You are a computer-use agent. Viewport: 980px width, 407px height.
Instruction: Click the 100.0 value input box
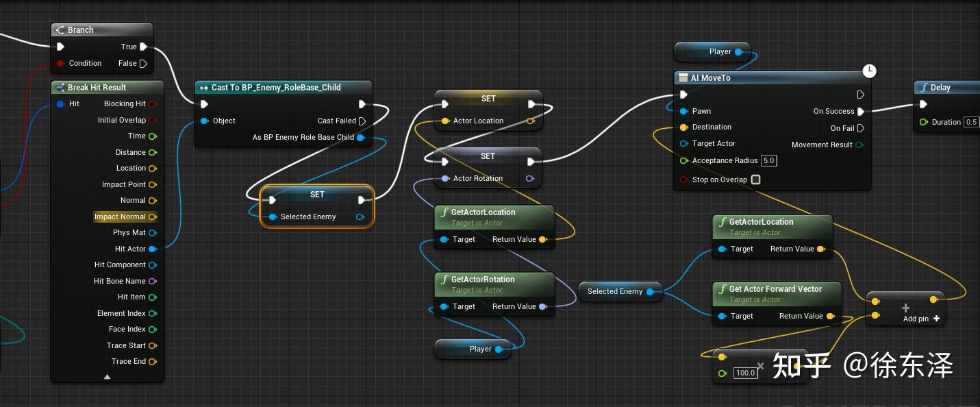[x=745, y=373]
